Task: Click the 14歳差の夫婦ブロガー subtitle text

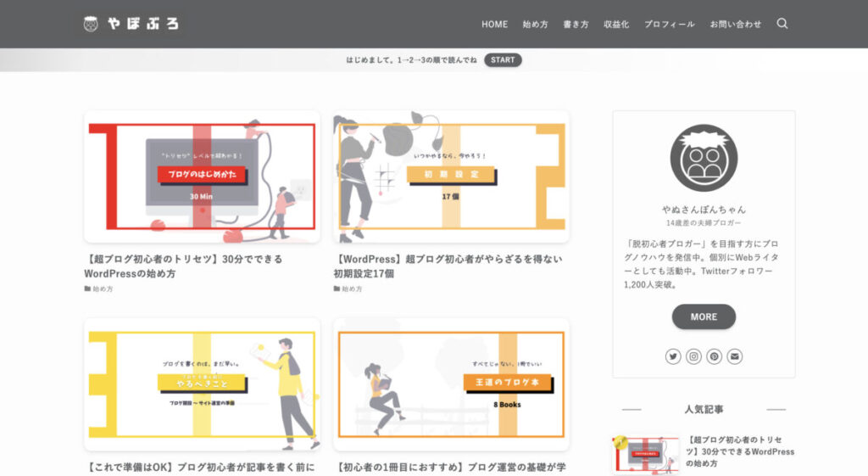Action: [x=704, y=223]
